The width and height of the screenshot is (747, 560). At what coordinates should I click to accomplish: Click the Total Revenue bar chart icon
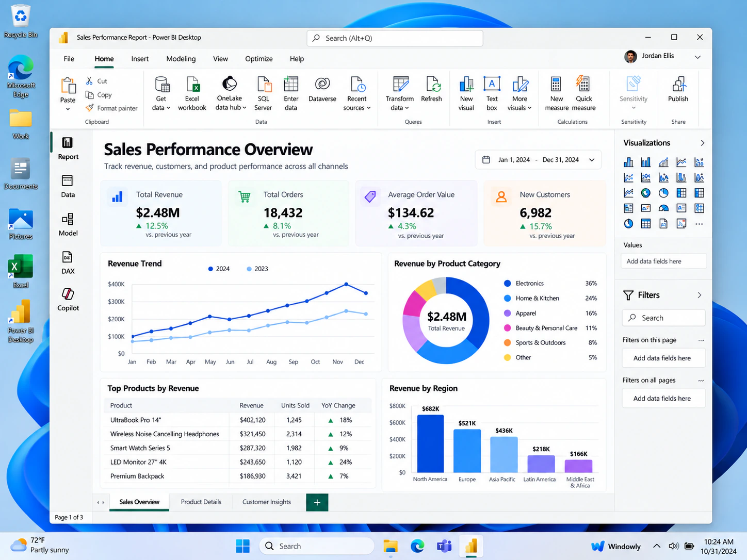pos(117,196)
